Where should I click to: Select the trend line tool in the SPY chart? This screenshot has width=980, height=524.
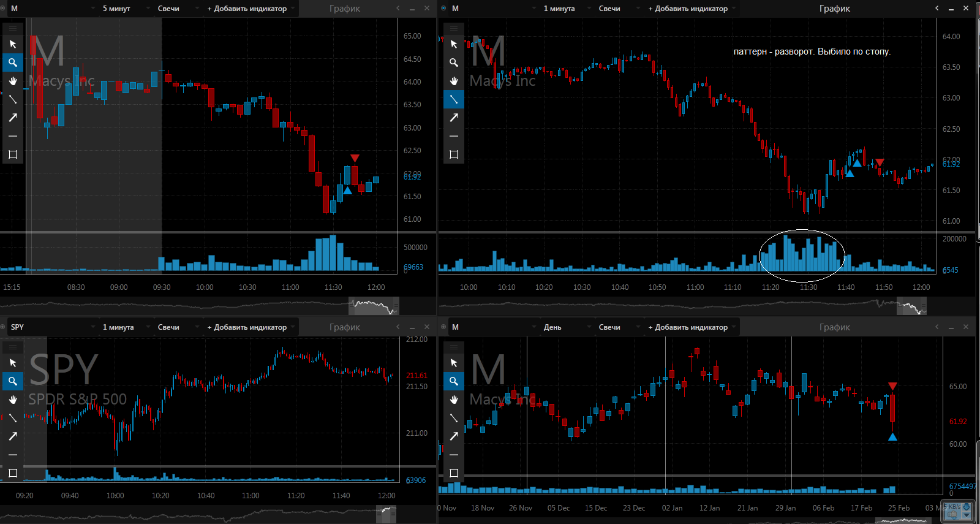(13, 418)
